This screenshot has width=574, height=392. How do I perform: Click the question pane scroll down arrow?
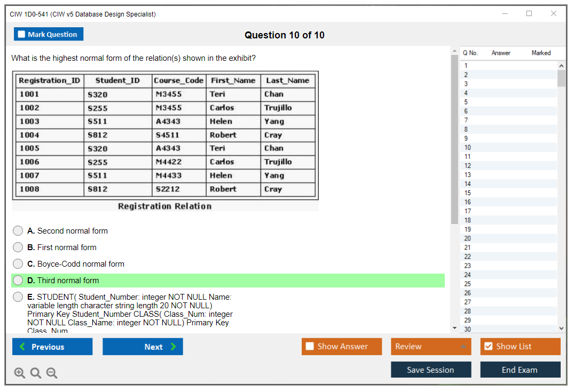(x=454, y=328)
